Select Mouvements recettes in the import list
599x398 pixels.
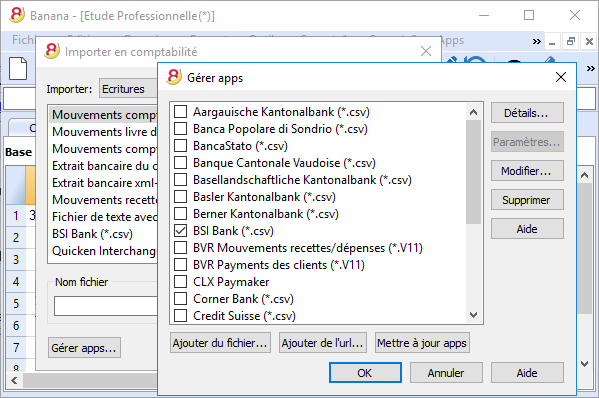click(x=103, y=199)
